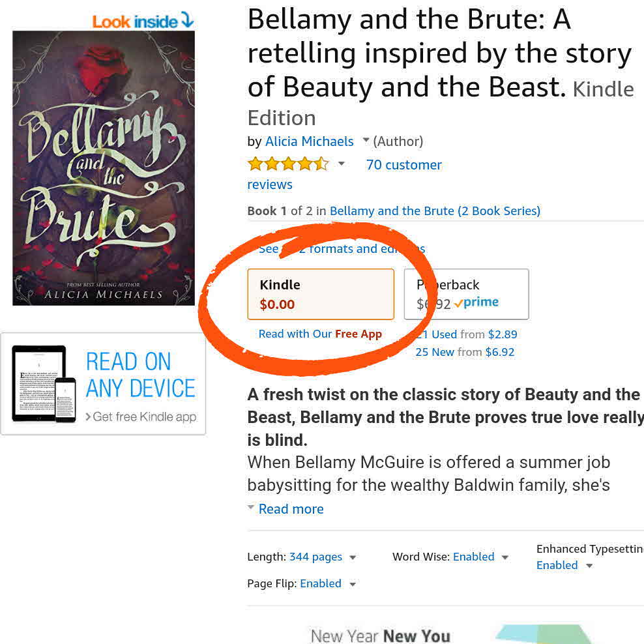Click the star rating icons
644x644 pixels.
pos(287,164)
